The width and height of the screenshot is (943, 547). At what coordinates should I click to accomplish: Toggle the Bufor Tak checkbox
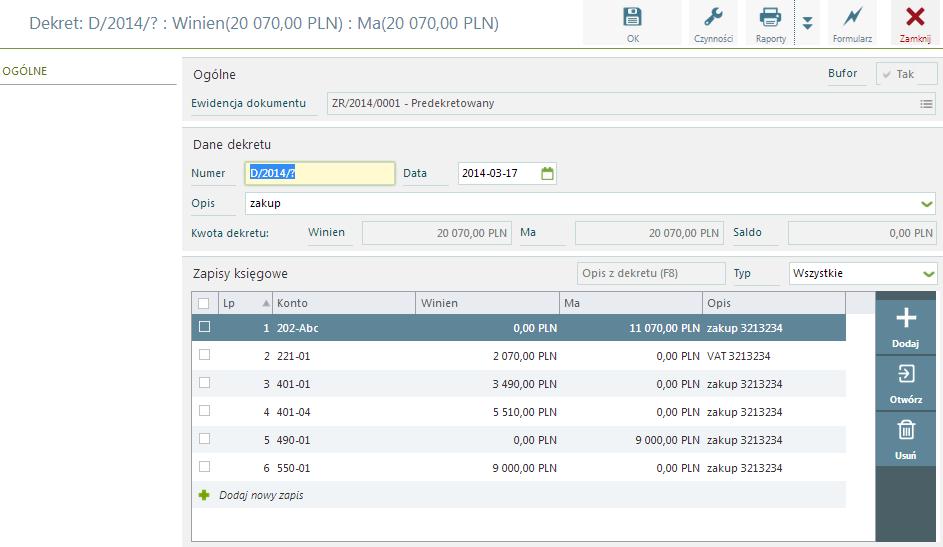click(x=906, y=74)
